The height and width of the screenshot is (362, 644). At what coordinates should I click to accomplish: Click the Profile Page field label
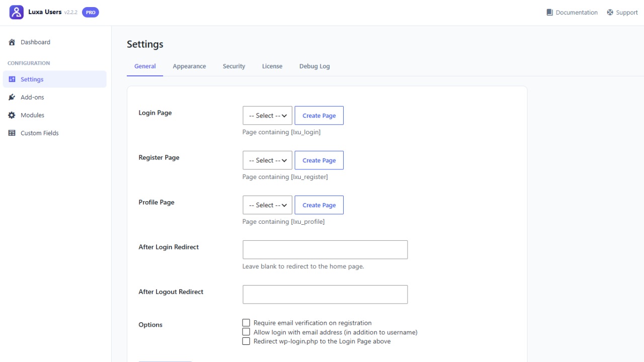(x=156, y=203)
